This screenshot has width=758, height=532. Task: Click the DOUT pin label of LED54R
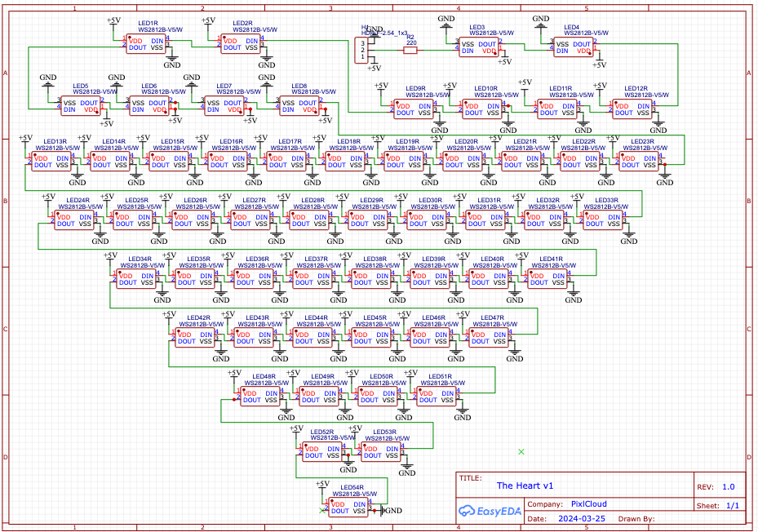pyautogui.click(x=340, y=511)
